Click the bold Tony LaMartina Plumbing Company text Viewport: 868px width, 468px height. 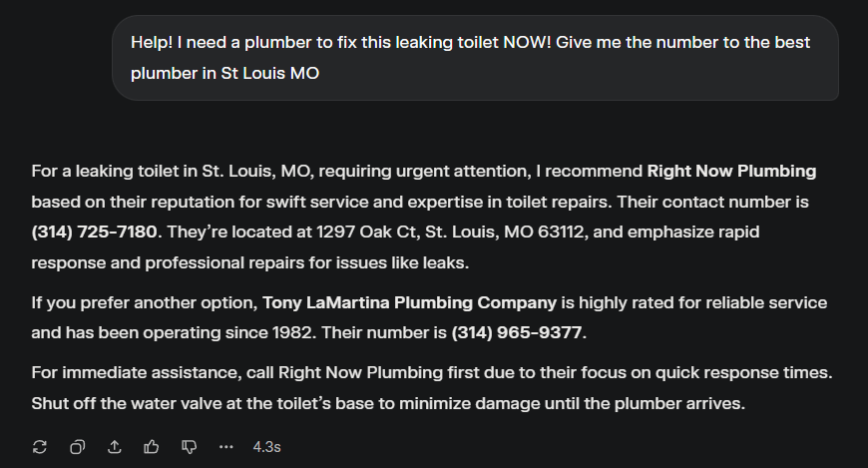click(x=409, y=303)
